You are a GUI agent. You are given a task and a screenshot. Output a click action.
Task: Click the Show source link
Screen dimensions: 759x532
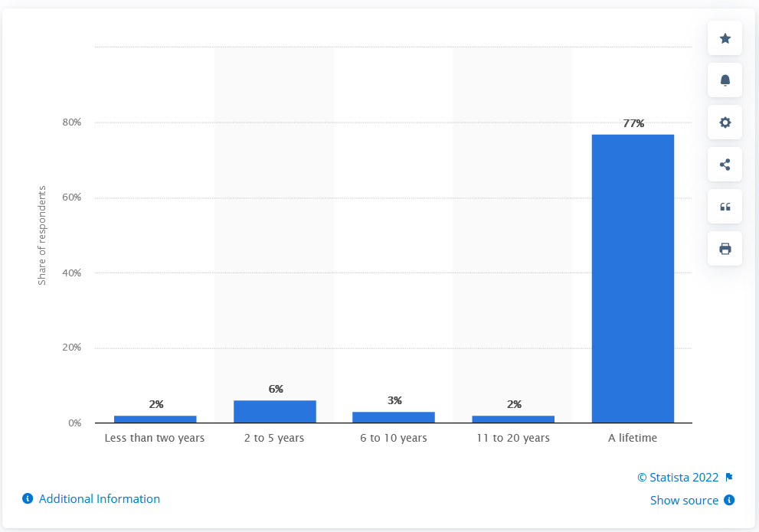(x=684, y=500)
